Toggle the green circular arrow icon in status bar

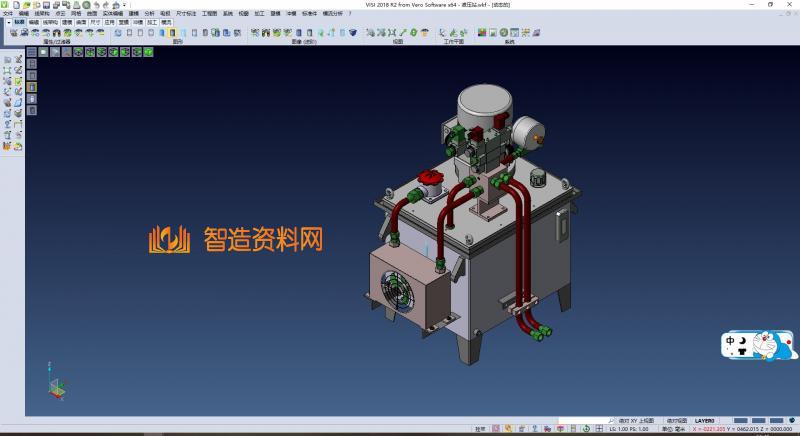(x=586, y=429)
